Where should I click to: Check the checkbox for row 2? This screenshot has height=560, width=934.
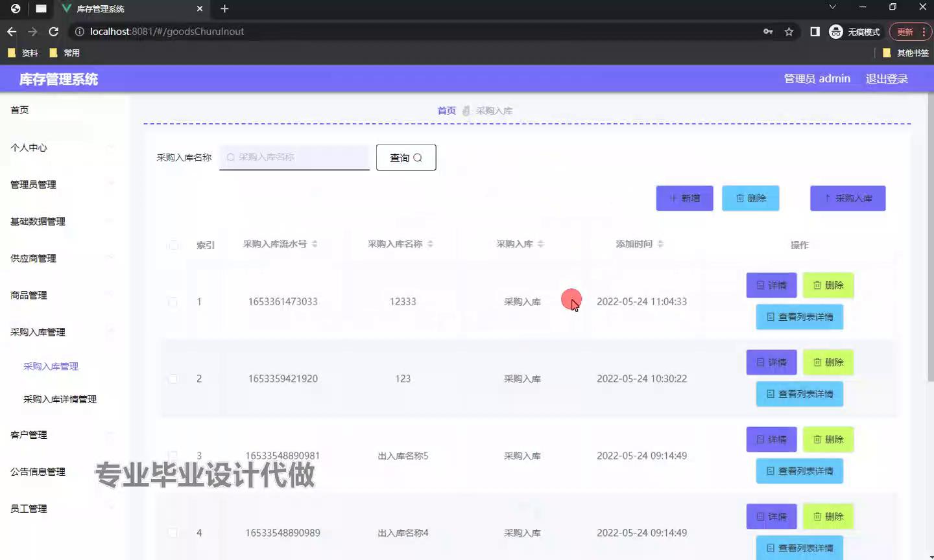(173, 379)
